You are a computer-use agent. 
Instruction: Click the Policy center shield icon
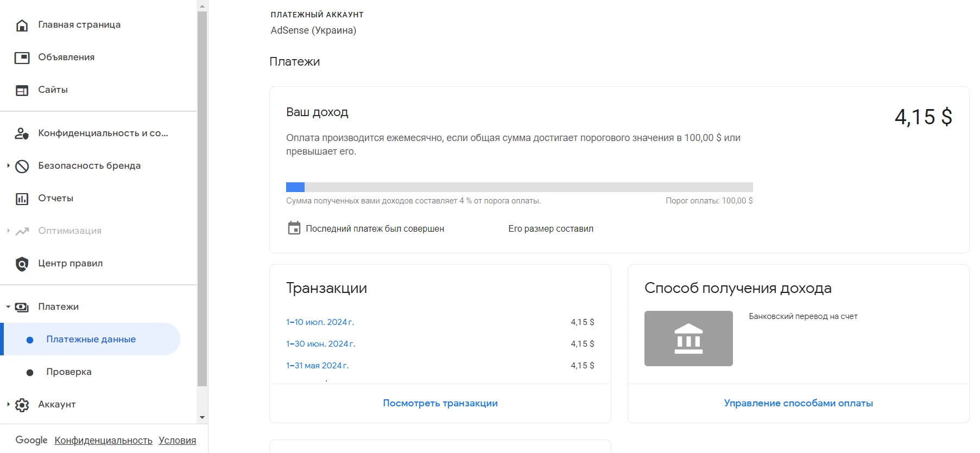22,264
